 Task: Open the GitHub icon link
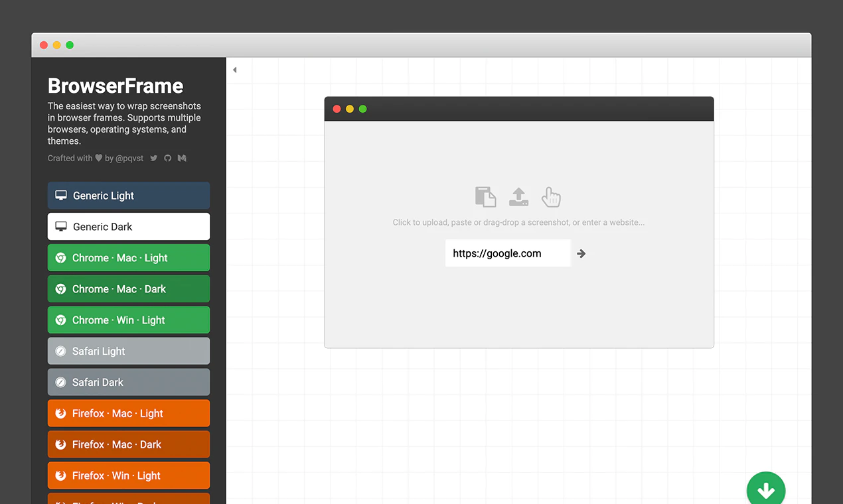point(168,158)
